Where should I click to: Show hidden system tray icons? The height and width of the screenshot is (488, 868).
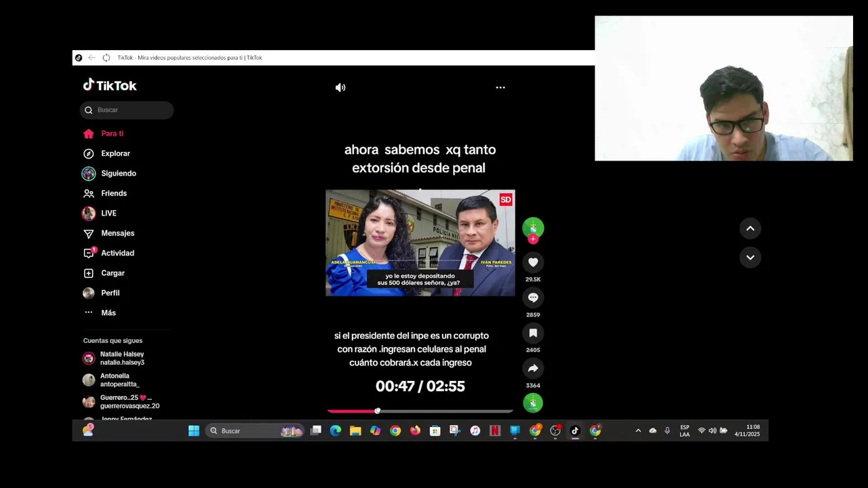point(638,430)
